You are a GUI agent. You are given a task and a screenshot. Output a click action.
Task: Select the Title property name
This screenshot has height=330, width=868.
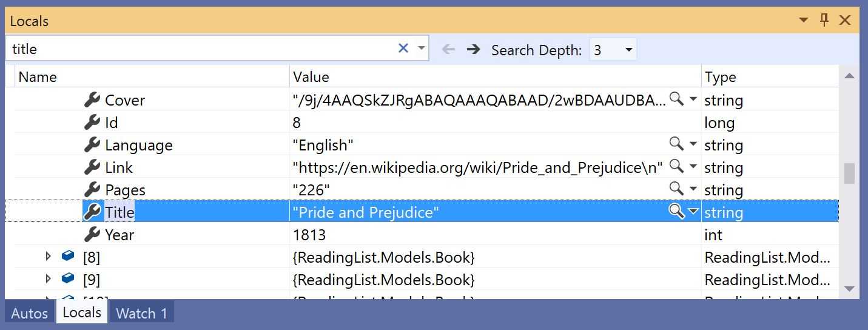[119, 212]
